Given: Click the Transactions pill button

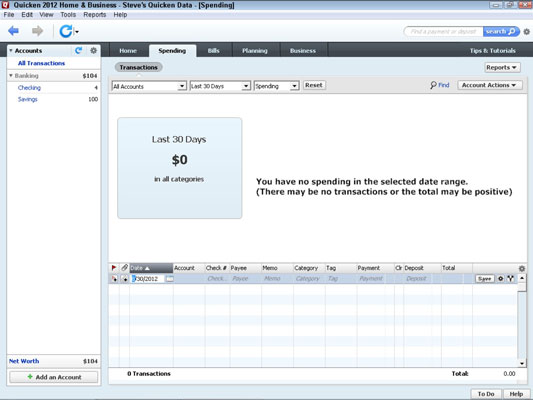Looking at the screenshot, I should pos(138,67).
